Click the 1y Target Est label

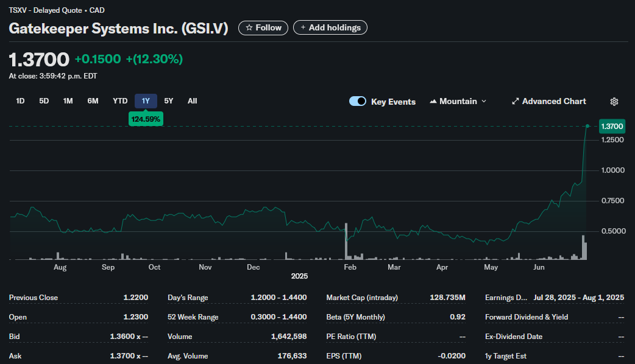click(x=506, y=356)
